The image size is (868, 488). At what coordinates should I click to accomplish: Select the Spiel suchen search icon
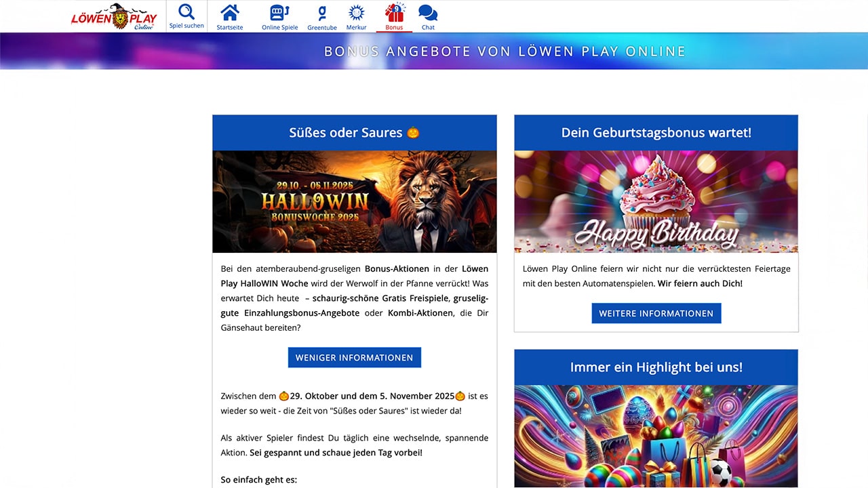186,12
